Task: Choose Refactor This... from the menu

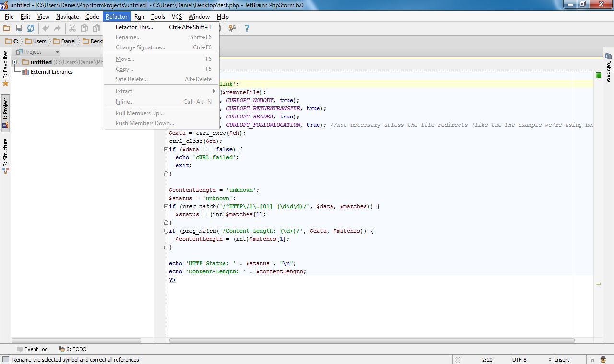Action: click(161, 27)
